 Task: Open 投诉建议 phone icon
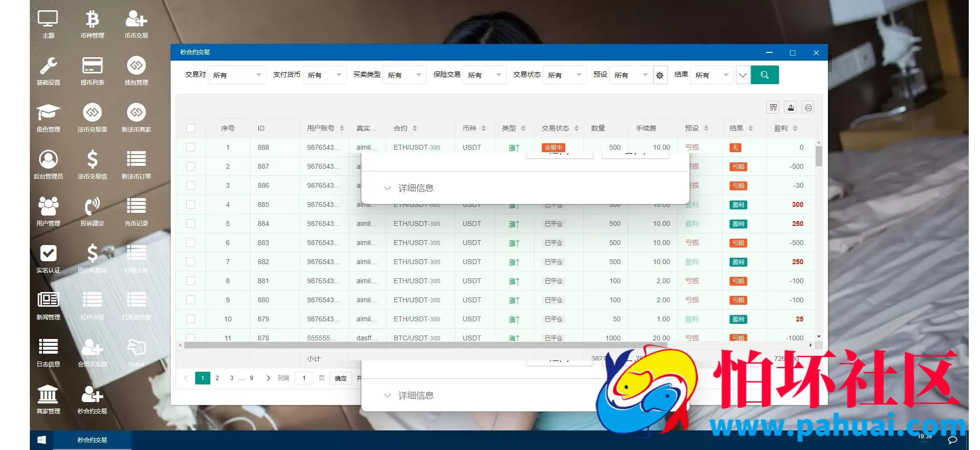(92, 212)
